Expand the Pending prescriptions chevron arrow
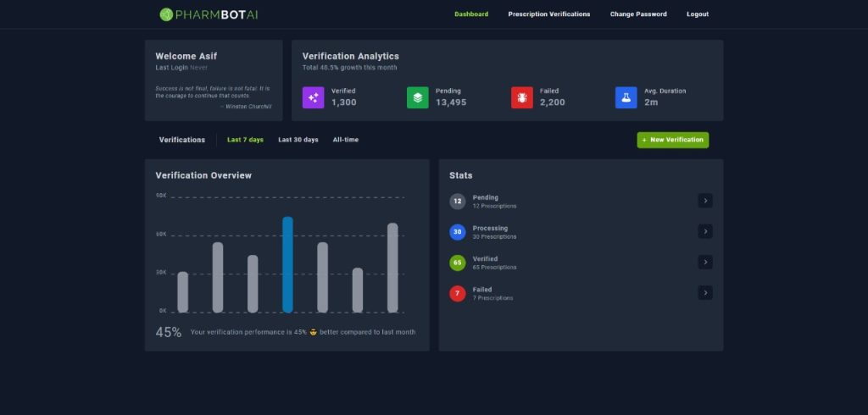 point(705,201)
